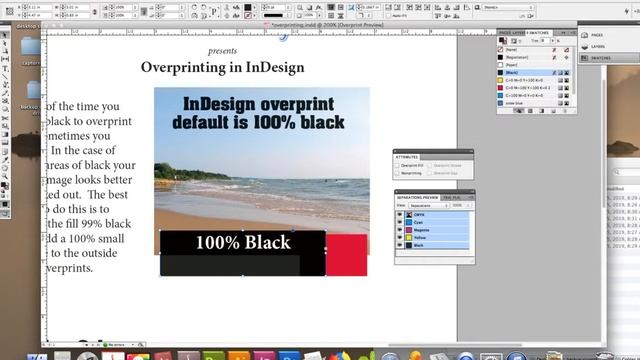640x360 pixels.
Task: Enable the Overprint Fill checkbox
Action: tap(397, 166)
